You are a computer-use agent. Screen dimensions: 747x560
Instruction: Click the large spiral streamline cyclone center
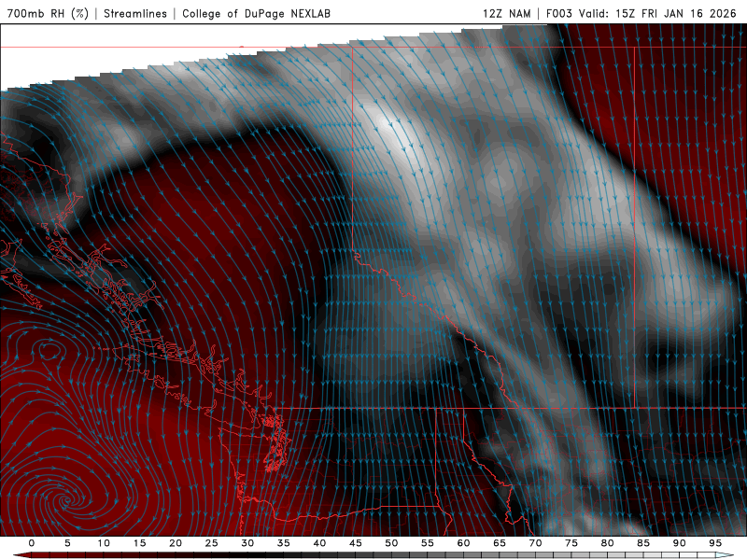pos(66,500)
